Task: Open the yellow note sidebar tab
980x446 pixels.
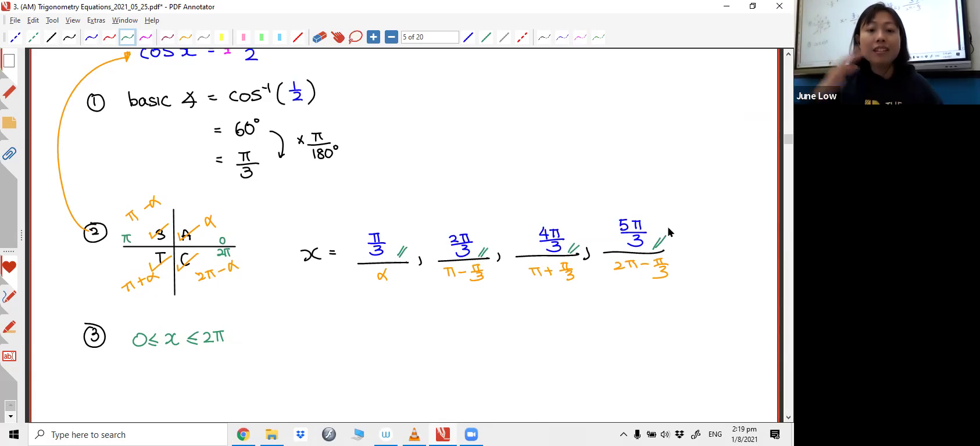Action: (9, 123)
